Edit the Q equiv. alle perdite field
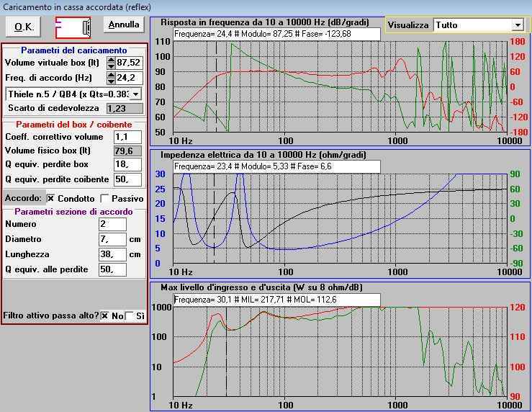The height and width of the screenshot is (412, 532). coord(112,269)
